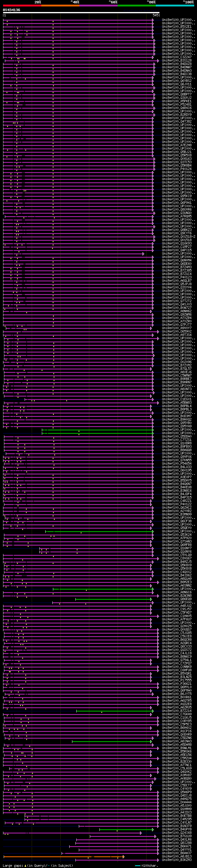Click the cyan ~100% identity legend swatch

[175, 6]
